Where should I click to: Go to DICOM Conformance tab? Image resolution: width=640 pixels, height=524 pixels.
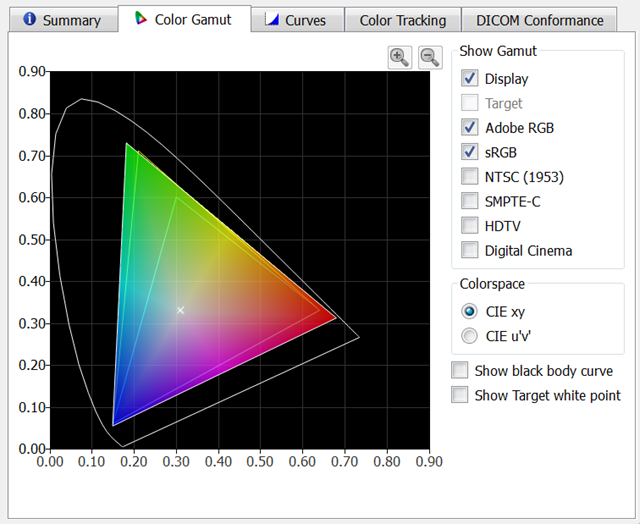click(539, 20)
